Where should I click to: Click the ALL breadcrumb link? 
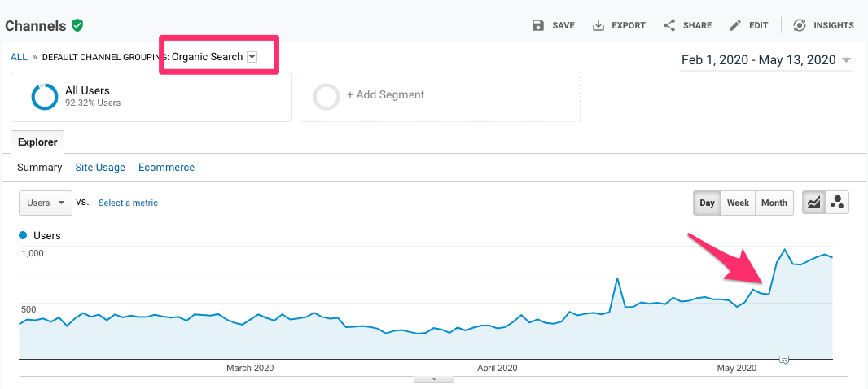(19, 57)
